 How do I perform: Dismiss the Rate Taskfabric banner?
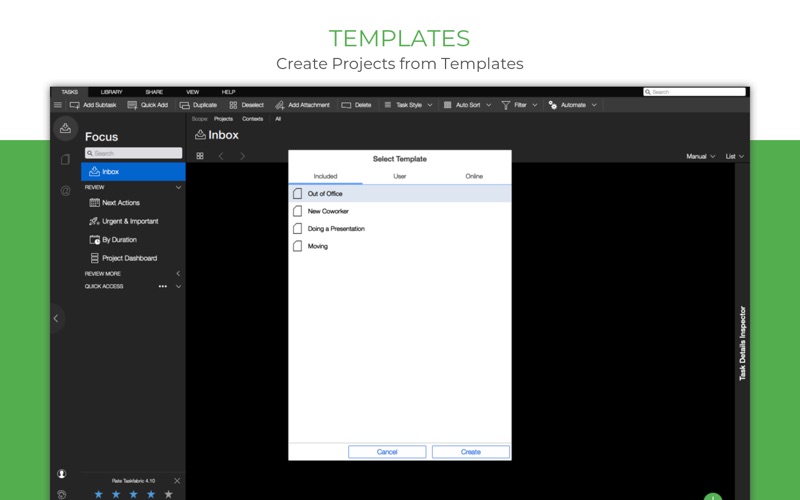click(177, 481)
